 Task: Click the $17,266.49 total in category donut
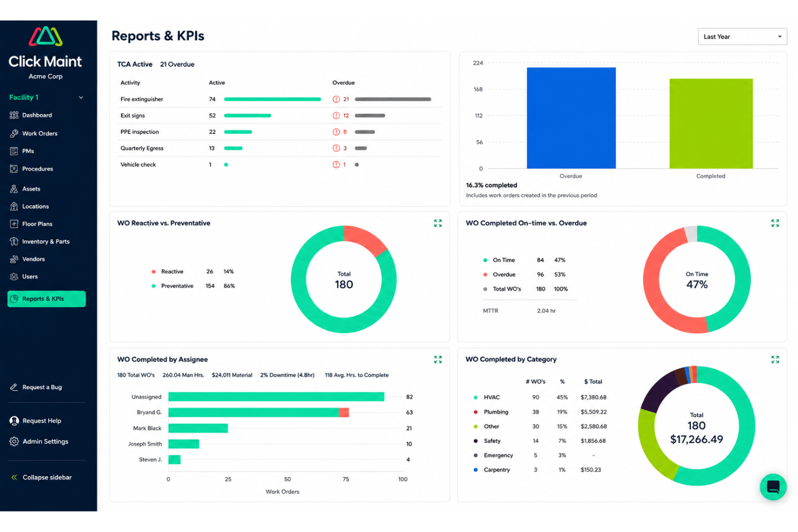click(x=697, y=439)
